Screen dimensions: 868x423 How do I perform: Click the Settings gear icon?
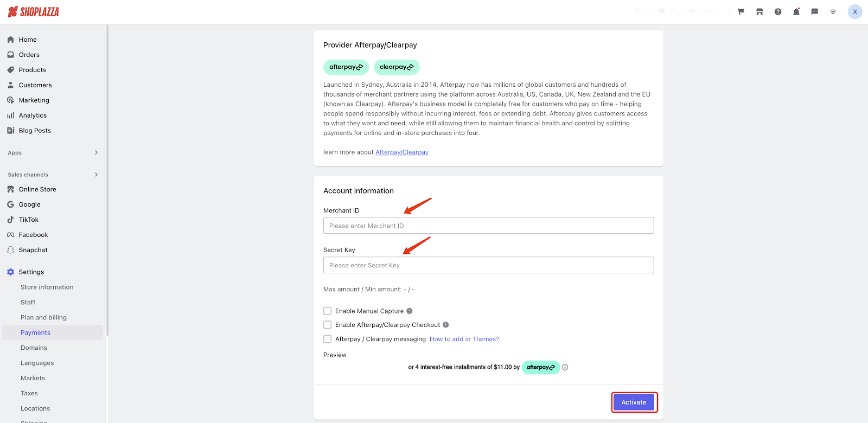[10, 272]
